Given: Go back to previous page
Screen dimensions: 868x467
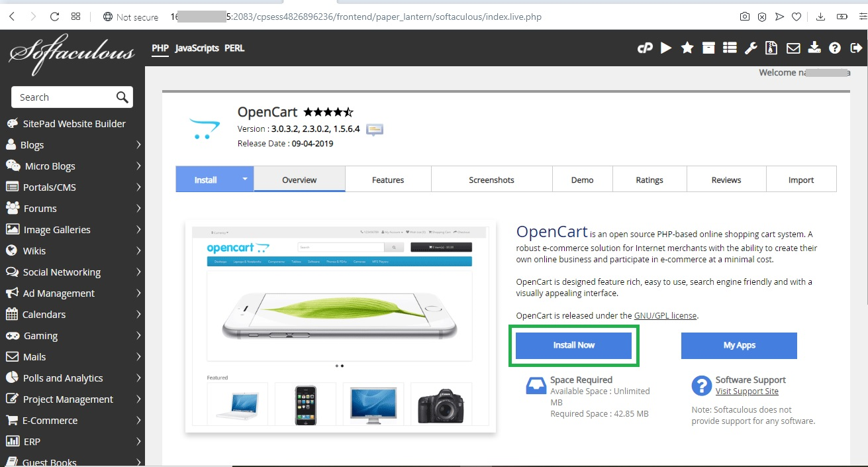Looking at the screenshot, I should 12,17.
